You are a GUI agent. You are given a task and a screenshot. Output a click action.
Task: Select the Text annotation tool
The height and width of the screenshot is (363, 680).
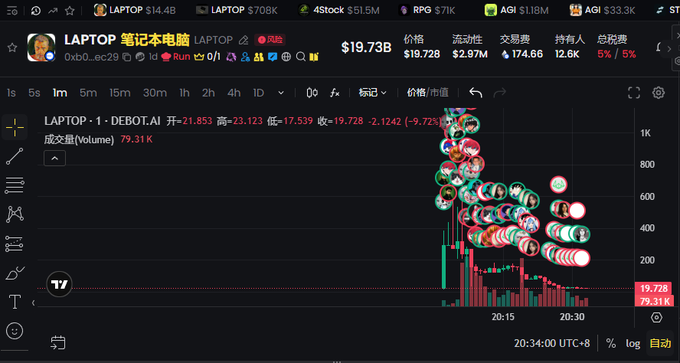(15, 302)
